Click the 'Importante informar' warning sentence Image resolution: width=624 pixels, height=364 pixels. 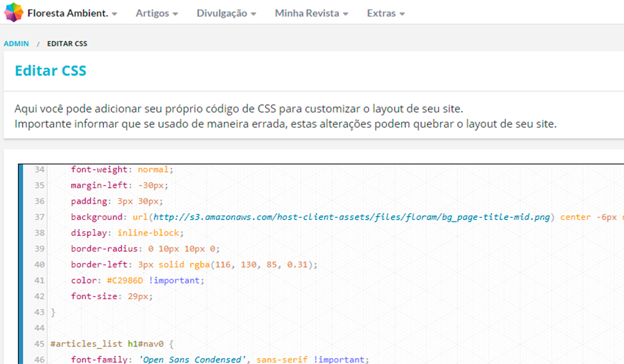click(285, 124)
